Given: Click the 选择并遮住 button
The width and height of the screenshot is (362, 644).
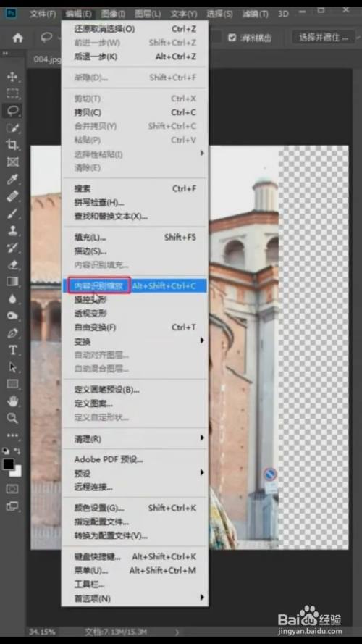Looking at the screenshot, I should pyautogui.click(x=324, y=38).
